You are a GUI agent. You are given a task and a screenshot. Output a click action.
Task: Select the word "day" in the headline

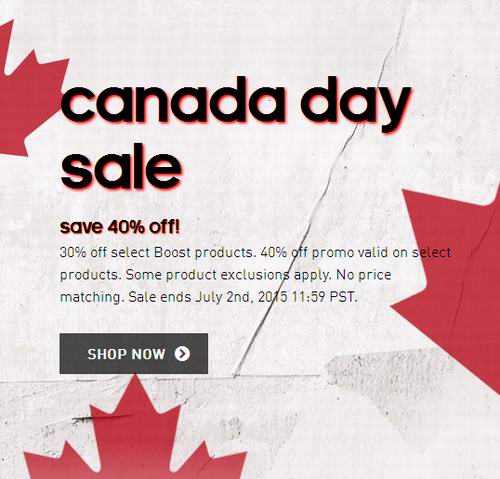(356, 105)
